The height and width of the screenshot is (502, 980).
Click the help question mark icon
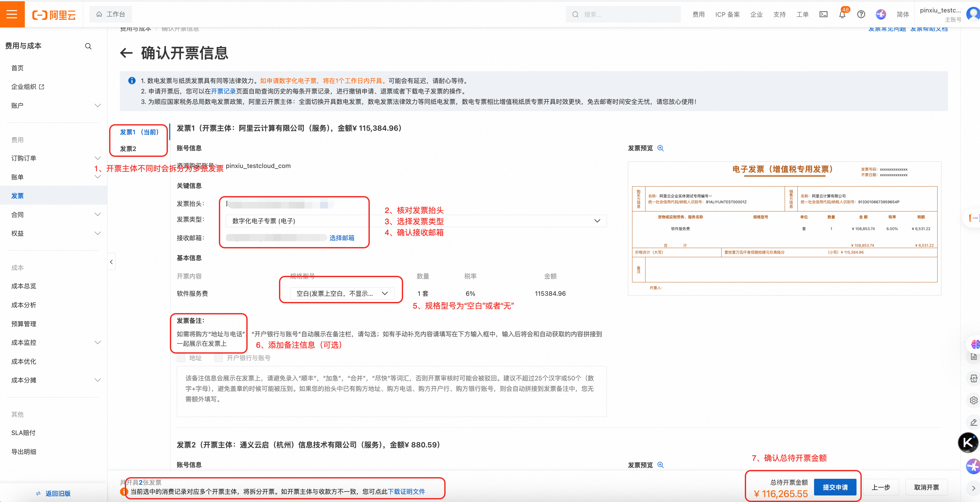pyautogui.click(x=861, y=14)
